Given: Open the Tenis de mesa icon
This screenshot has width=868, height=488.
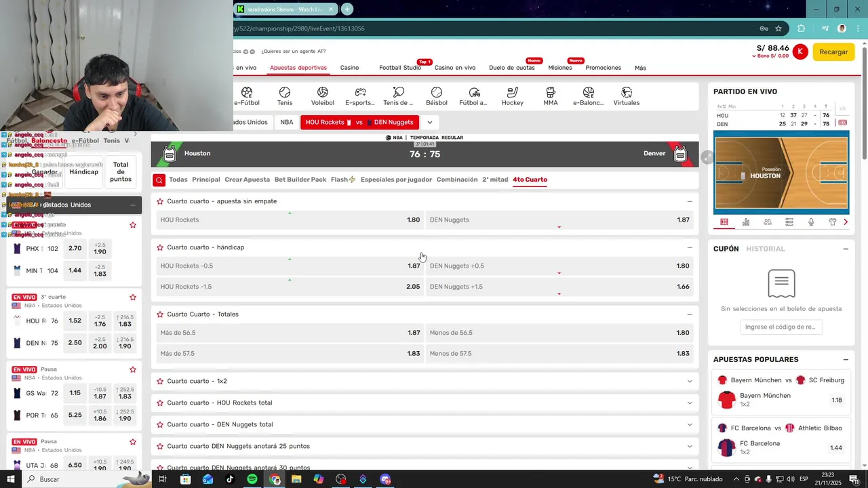Looking at the screenshot, I should click(x=398, y=92).
